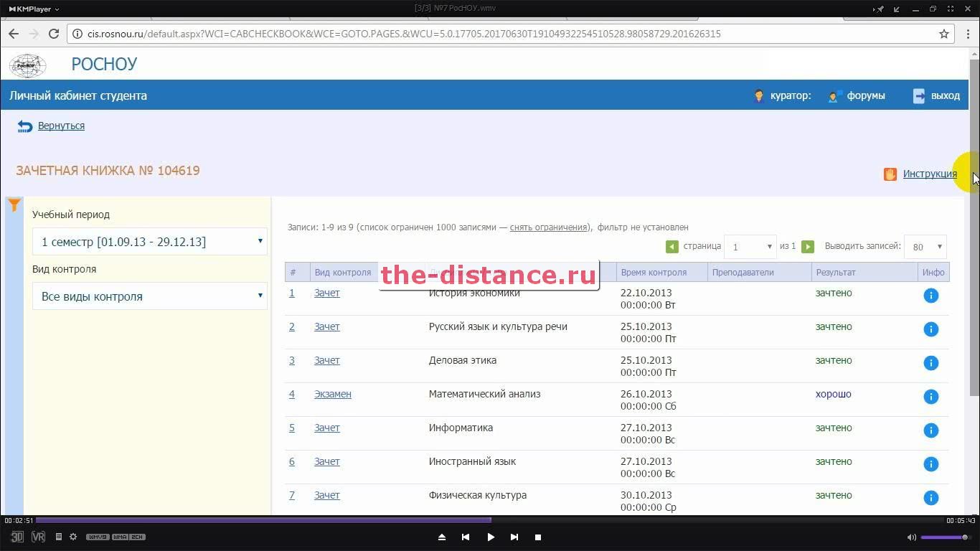Click the # column header
Viewport: 980px width, 551px height.
(x=293, y=273)
